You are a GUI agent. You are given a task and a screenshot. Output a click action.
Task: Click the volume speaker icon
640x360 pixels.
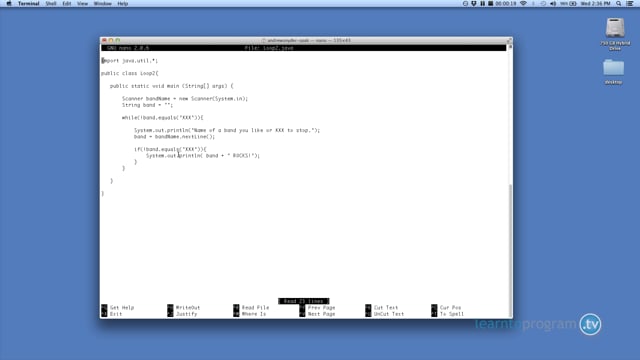click(553, 4)
